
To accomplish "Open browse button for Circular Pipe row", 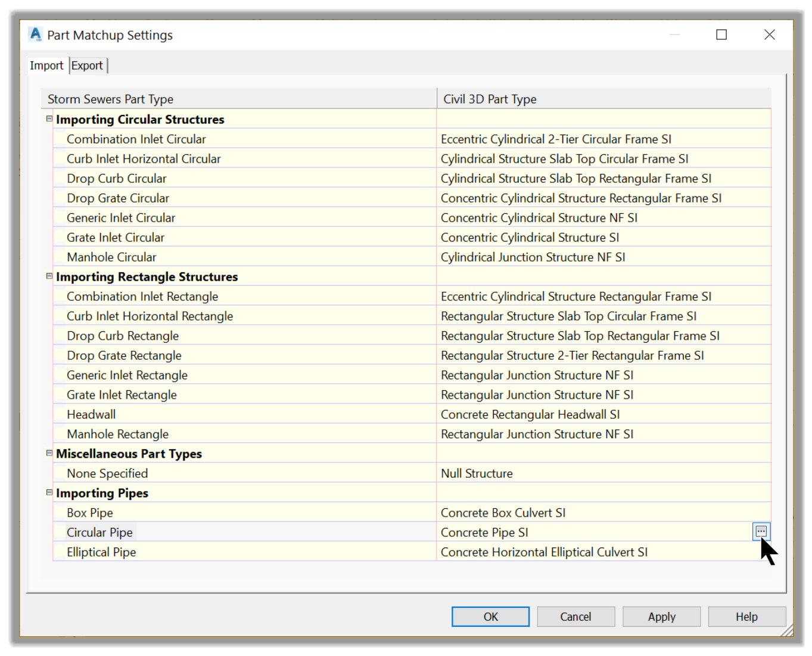I will point(761,531).
